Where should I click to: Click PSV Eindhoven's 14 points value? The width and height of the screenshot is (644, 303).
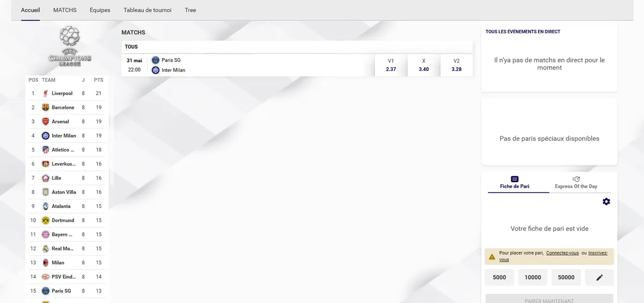[x=99, y=277]
